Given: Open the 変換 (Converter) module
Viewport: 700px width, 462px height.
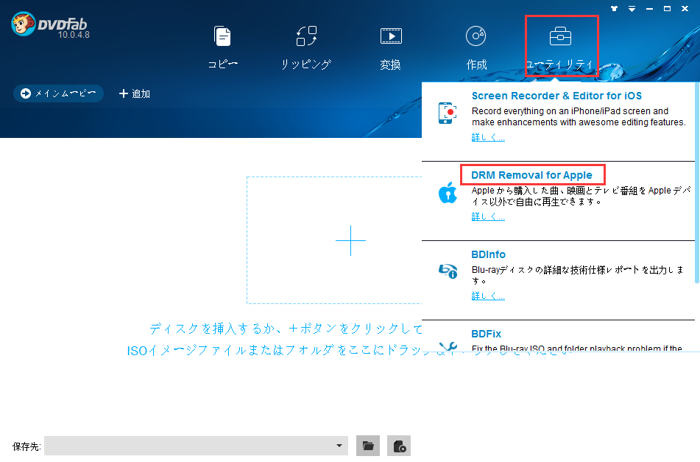Looking at the screenshot, I should pyautogui.click(x=391, y=48).
